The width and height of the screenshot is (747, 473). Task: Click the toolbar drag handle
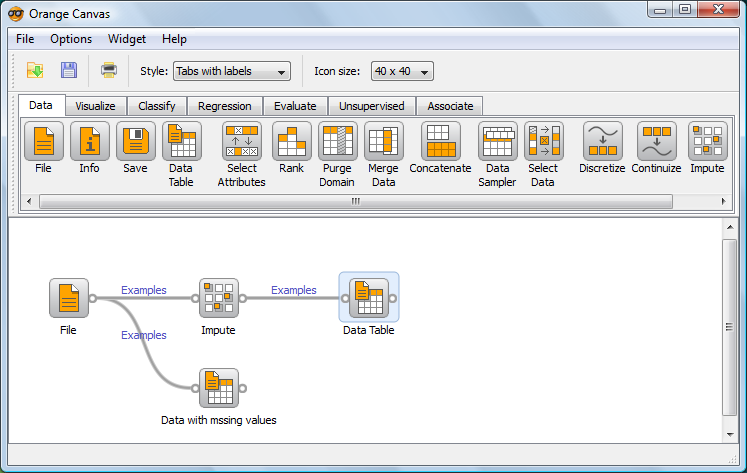coord(13,71)
